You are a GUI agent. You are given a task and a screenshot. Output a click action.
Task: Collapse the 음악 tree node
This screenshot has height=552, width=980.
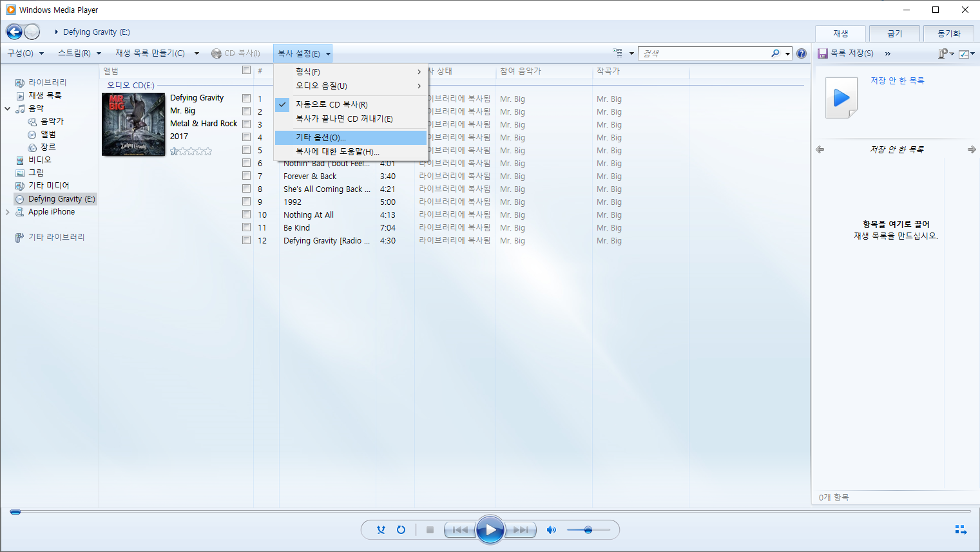tap(8, 108)
